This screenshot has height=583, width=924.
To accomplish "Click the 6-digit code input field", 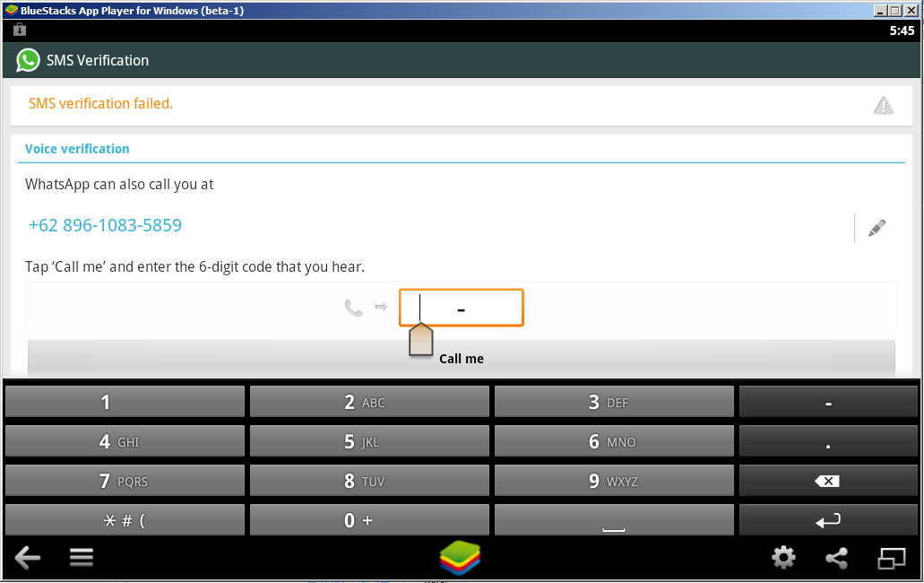I will pyautogui.click(x=462, y=307).
